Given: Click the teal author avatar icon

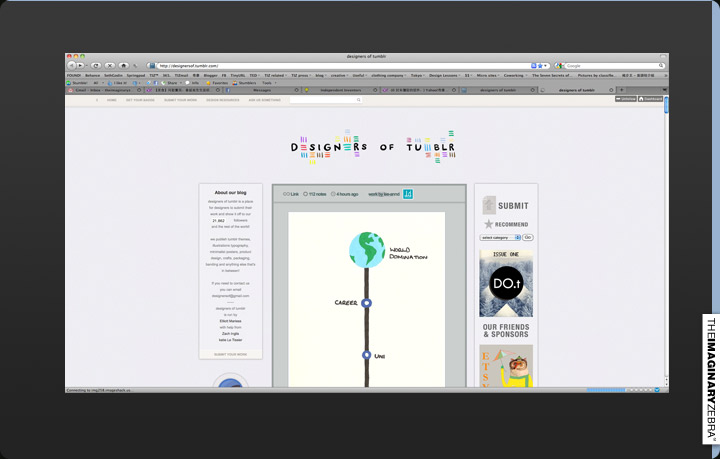Looking at the screenshot, I should pyautogui.click(x=408, y=193).
